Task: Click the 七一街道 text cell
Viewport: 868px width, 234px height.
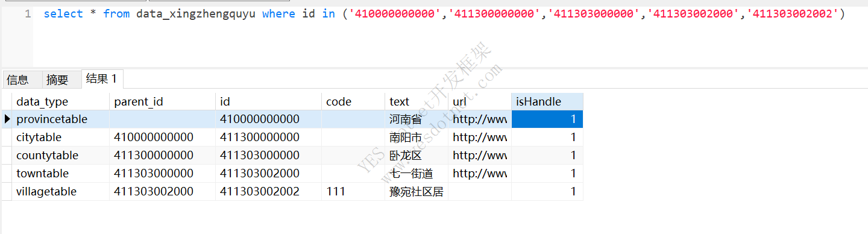Action: [416, 174]
